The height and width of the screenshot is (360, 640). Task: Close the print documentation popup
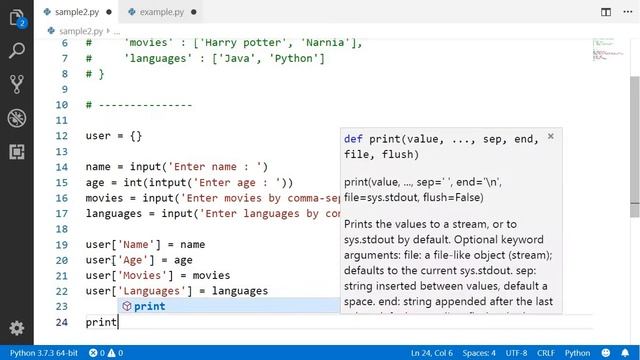(x=551, y=136)
